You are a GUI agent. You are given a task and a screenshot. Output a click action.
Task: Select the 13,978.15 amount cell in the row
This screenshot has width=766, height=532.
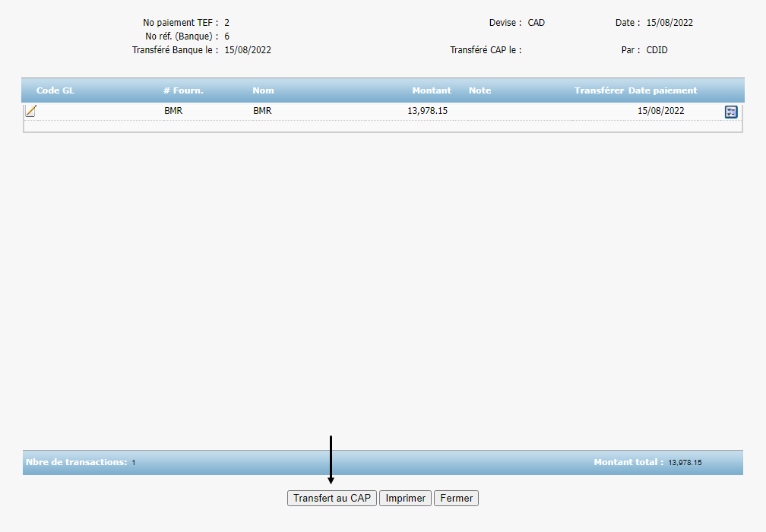tap(427, 111)
